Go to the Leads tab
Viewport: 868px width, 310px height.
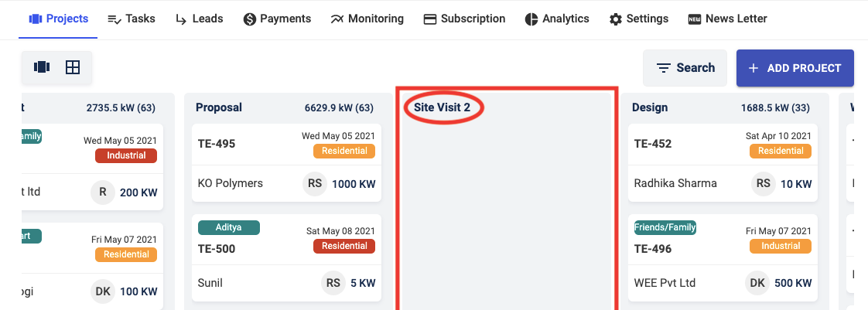coord(199,19)
